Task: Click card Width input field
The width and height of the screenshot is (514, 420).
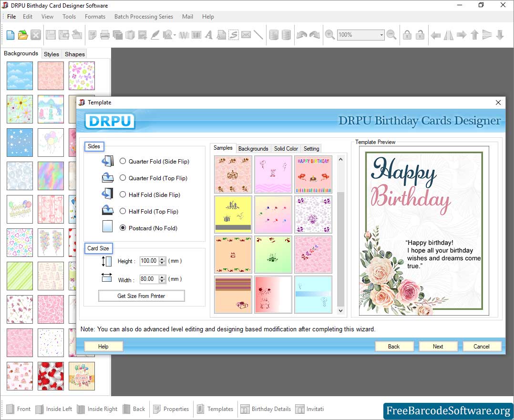Action: (x=150, y=279)
